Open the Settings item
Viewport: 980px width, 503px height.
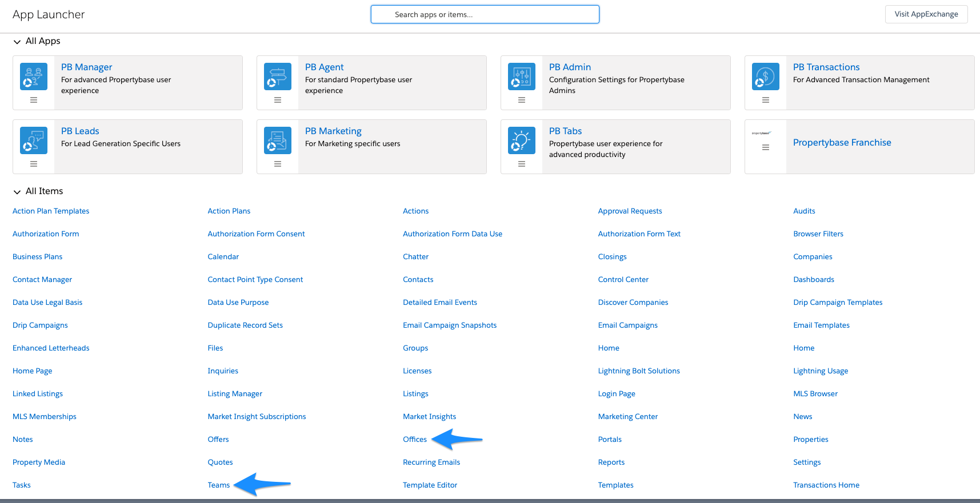point(807,462)
